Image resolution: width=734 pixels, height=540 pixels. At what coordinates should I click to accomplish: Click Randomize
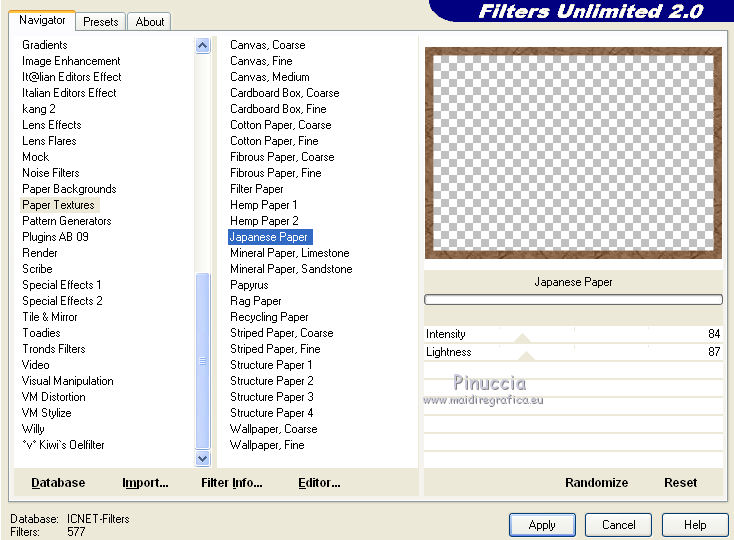tap(596, 482)
